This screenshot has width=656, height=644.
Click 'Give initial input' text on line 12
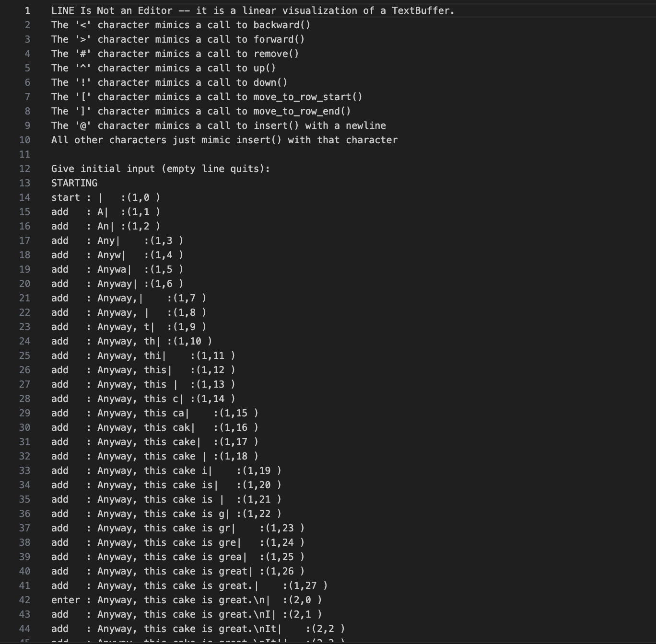[x=103, y=169]
